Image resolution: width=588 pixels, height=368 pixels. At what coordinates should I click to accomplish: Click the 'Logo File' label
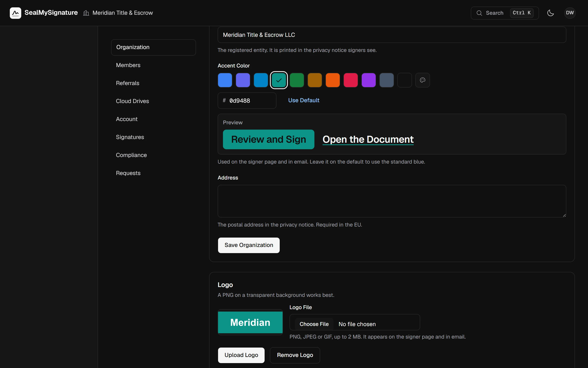tap(301, 307)
